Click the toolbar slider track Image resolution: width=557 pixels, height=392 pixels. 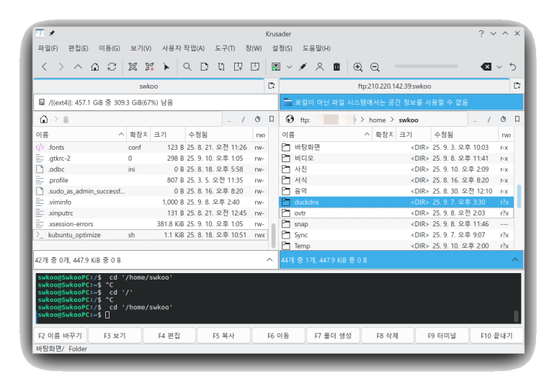point(427,66)
